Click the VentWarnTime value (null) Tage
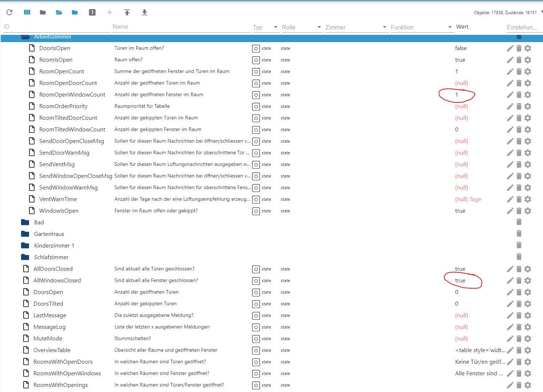543x392 pixels. [x=468, y=199]
